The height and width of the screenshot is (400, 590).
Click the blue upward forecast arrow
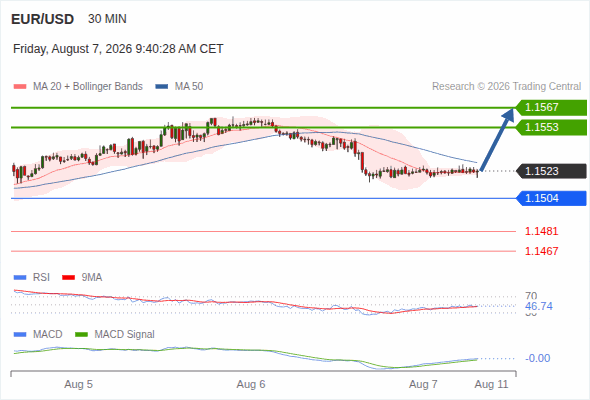pyautogui.click(x=497, y=139)
